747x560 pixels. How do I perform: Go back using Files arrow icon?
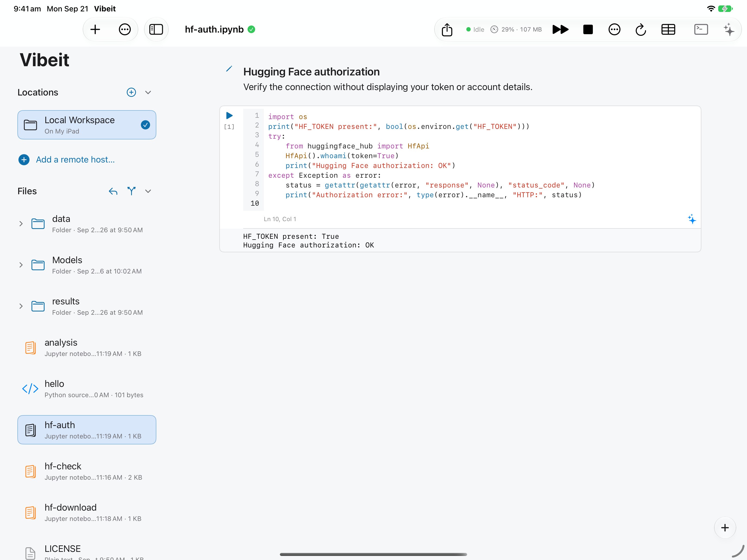[113, 191]
